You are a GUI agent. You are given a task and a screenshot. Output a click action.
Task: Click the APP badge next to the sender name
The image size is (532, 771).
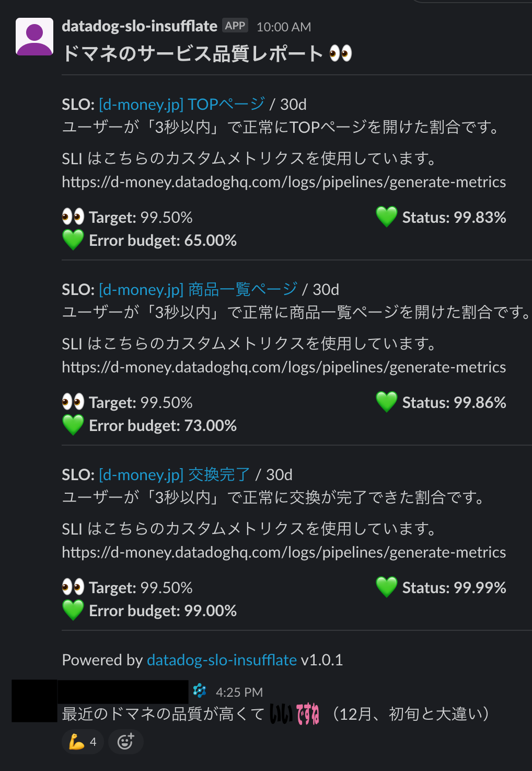(x=235, y=26)
